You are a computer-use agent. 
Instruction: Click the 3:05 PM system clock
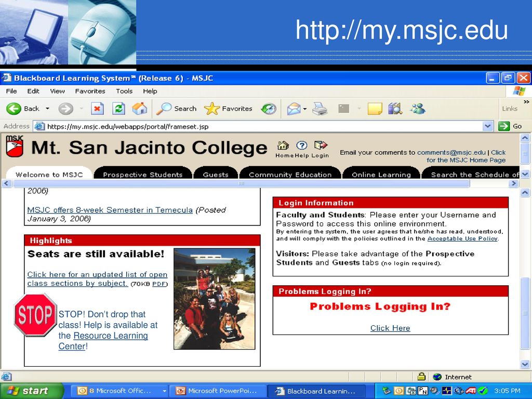point(507,391)
